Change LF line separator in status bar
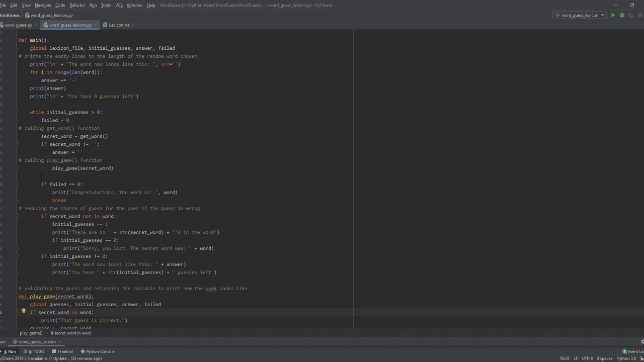This screenshot has height=362, width=644. (576, 358)
